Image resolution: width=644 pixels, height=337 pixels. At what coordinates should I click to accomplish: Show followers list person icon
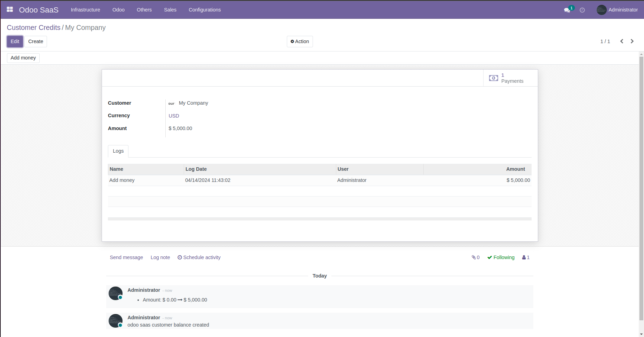(x=526, y=257)
